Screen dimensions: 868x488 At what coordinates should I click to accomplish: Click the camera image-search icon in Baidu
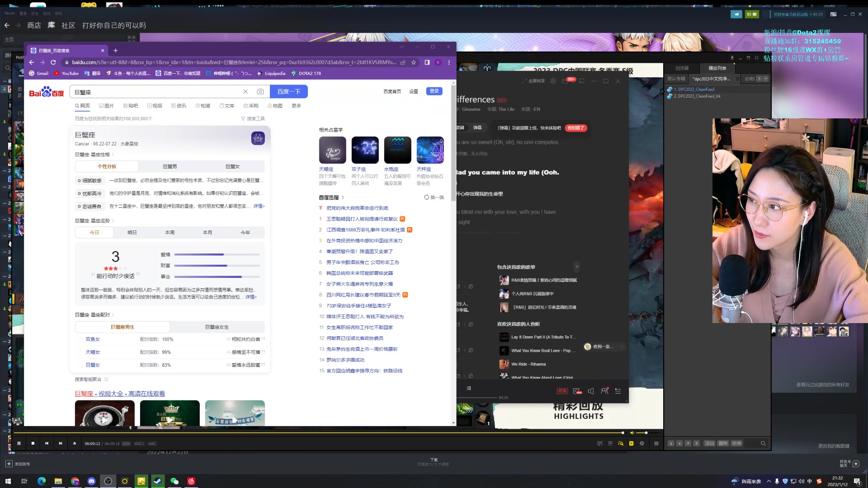click(260, 92)
